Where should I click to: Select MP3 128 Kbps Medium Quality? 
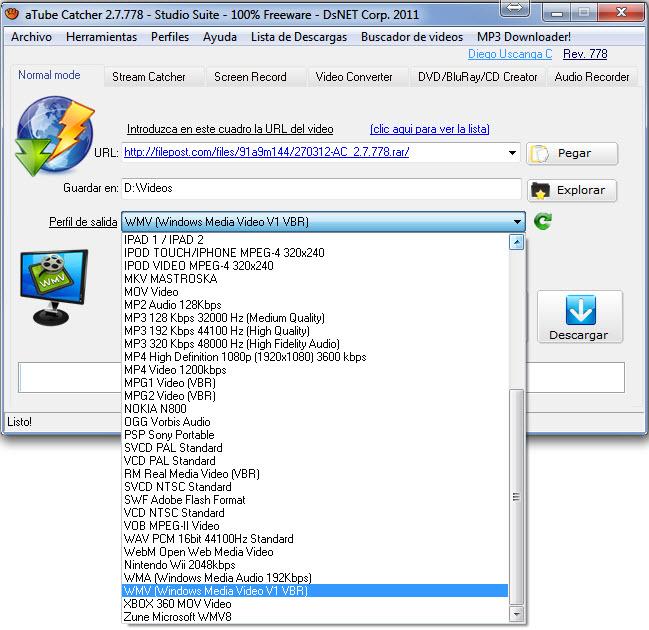coord(315,318)
